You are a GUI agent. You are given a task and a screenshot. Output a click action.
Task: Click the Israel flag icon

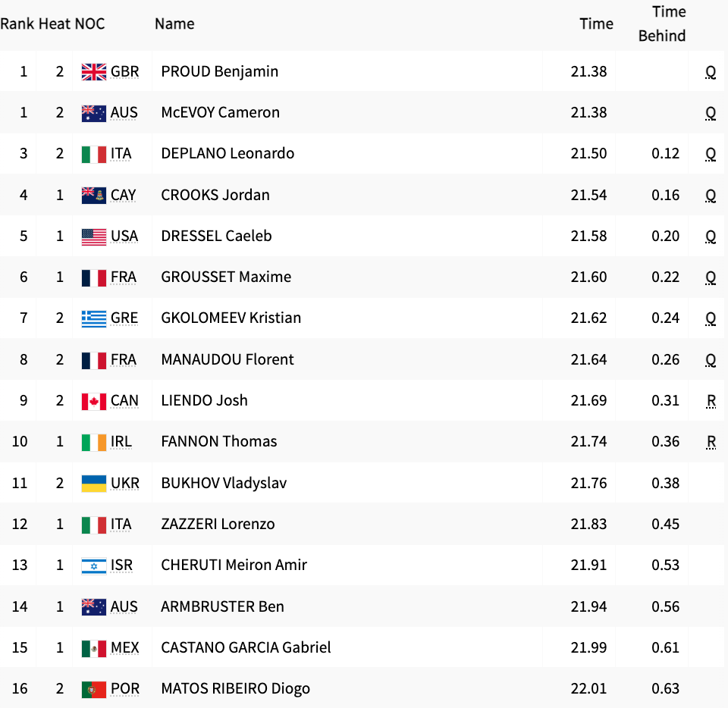tap(94, 565)
